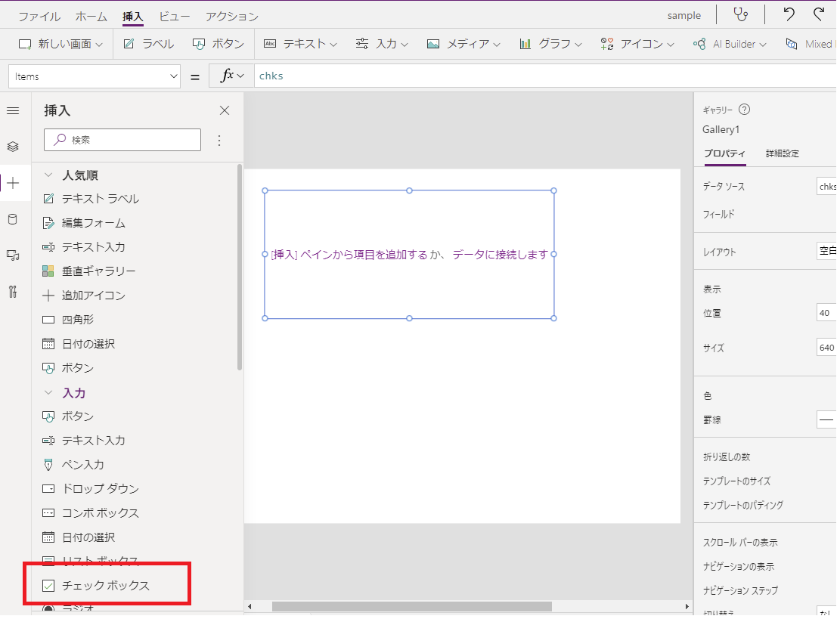Click the formula bar containing chks

(271, 76)
